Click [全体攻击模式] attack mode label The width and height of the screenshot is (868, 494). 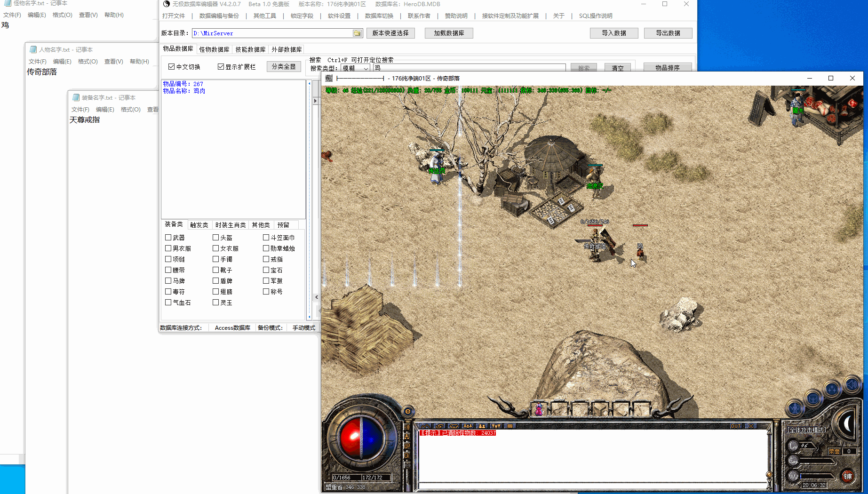807,430
